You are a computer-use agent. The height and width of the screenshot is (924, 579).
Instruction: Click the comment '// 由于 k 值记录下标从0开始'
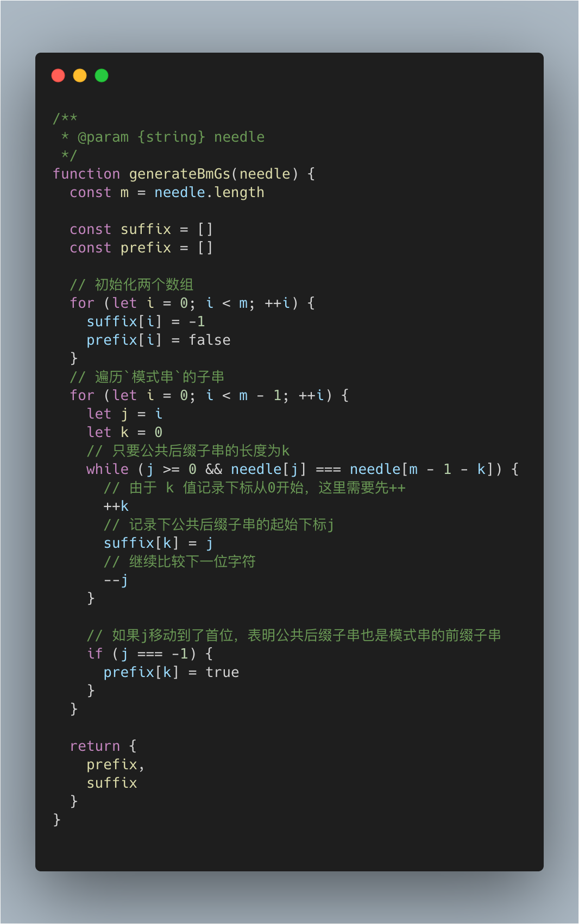(x=255, y=488)
